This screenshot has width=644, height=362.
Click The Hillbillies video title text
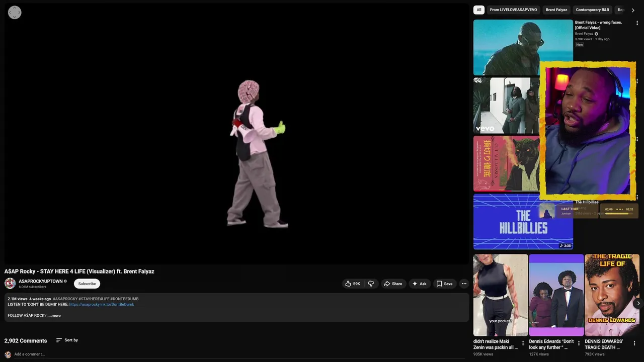587,202
